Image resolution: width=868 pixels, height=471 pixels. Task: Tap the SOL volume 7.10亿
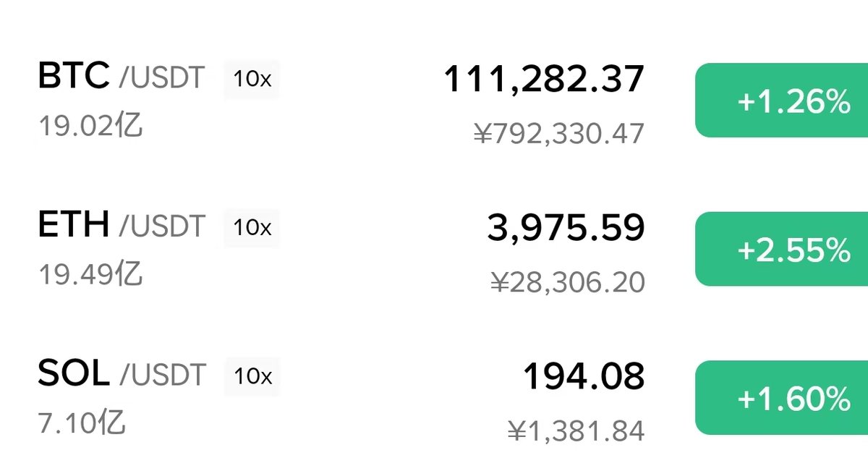point(82,423)
